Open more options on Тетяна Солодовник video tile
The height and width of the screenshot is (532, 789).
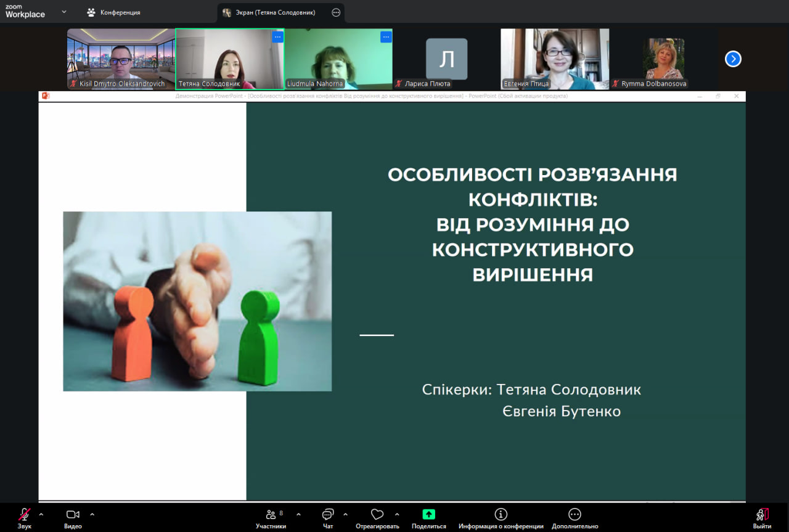pos(277,37)
